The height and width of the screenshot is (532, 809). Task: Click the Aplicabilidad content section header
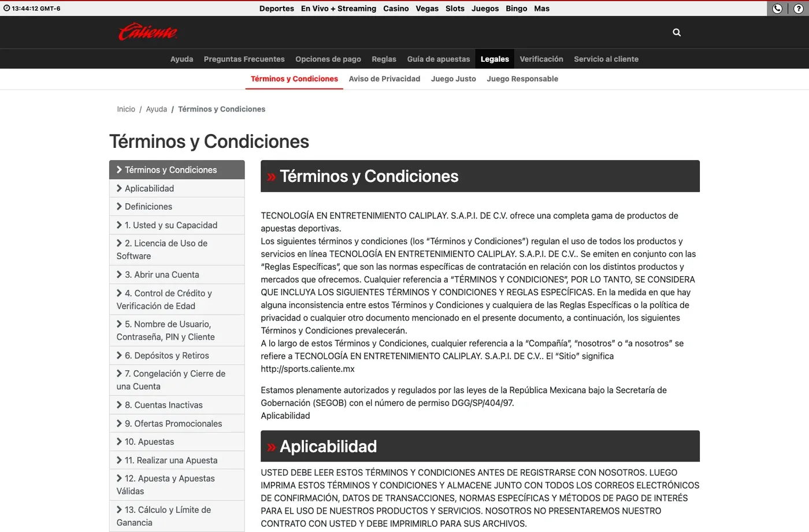[x=480, y=446]
